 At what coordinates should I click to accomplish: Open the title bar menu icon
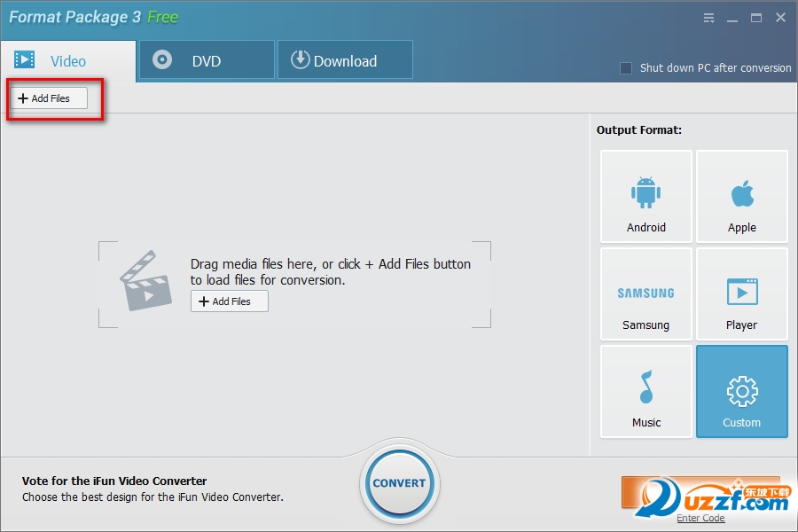click(x=708, y=19)
